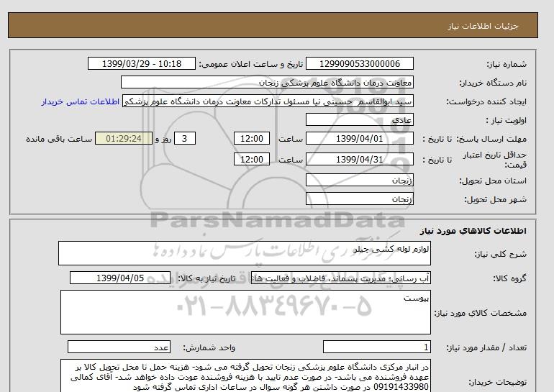Click the section heading اطلاعات کالاهای مورد نیاز

(473, 231)
